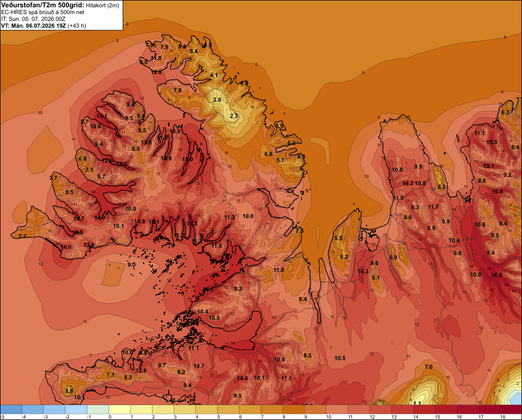Select the 14.2 temperature reading
The height and width of the screenshot is (420, 522).
point(408,183)
